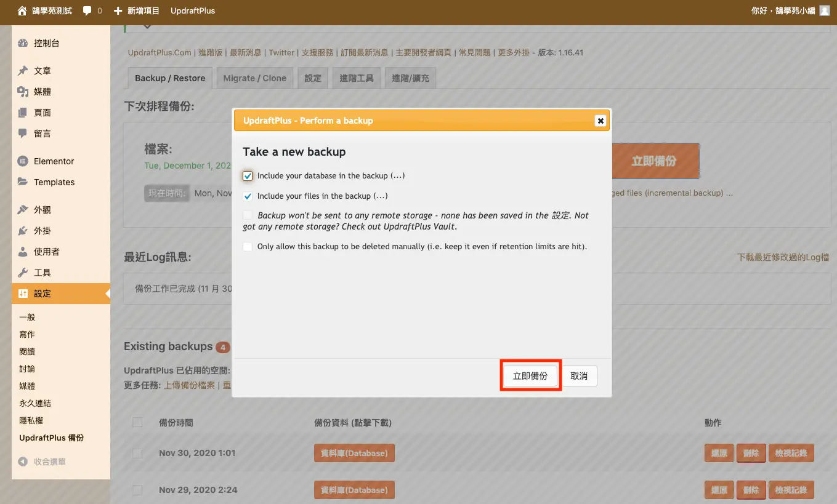Expand database options (...) link
This screenshot has height=504, width=837.
click(x=398, y=176)
